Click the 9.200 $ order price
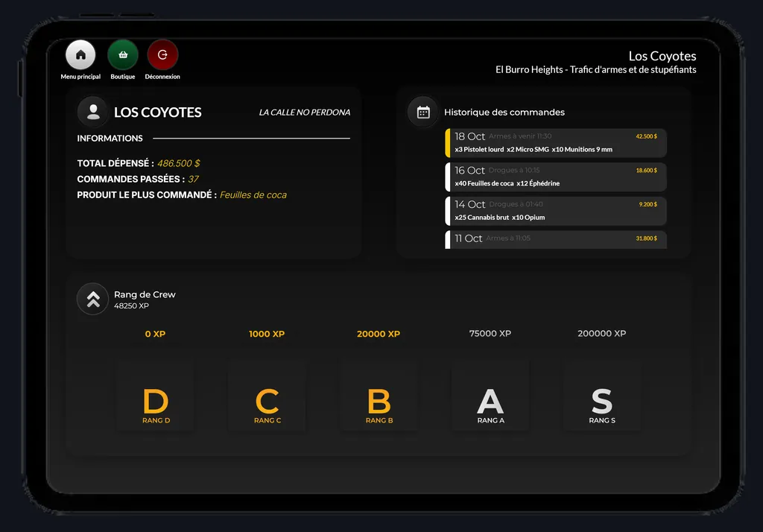 click(x=648, y=204)
